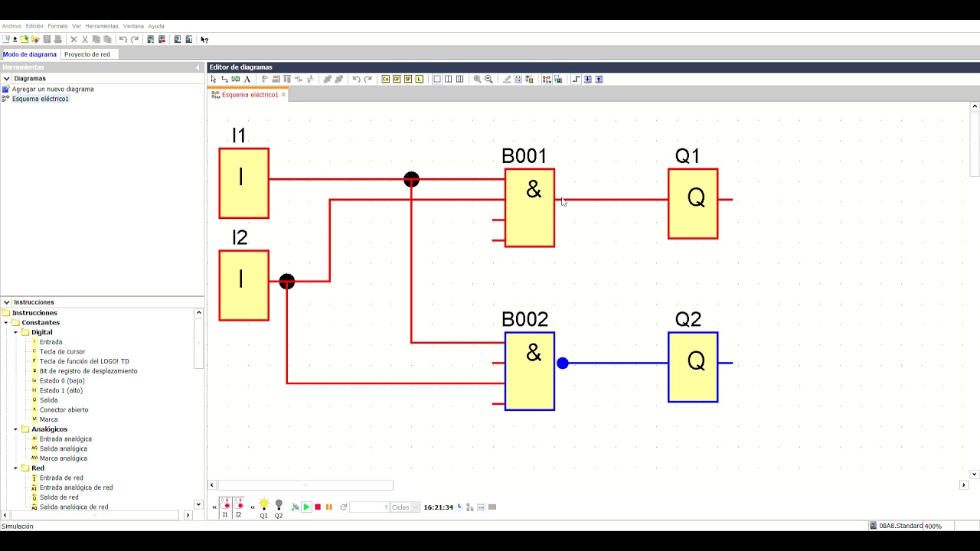Stop the simulation with red square
Image resolution: width=980 pixels, height=551 pixels.
click(318, 507)
